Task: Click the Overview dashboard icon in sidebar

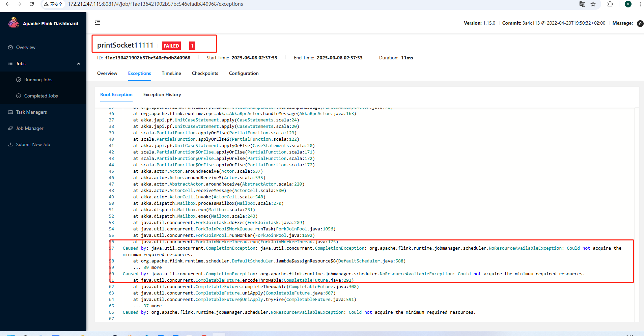Action: coord(10,47)
